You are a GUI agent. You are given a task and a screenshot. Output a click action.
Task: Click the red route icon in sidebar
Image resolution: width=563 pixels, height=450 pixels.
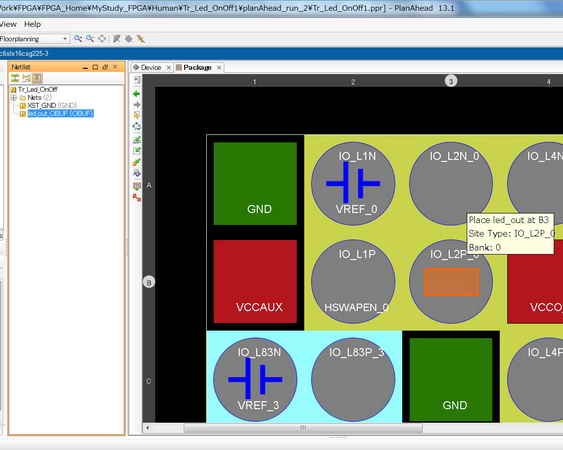(137, 197)
